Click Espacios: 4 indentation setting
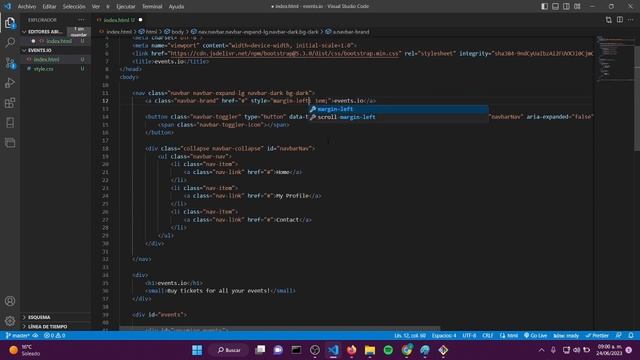 click(x=444, y=336)
